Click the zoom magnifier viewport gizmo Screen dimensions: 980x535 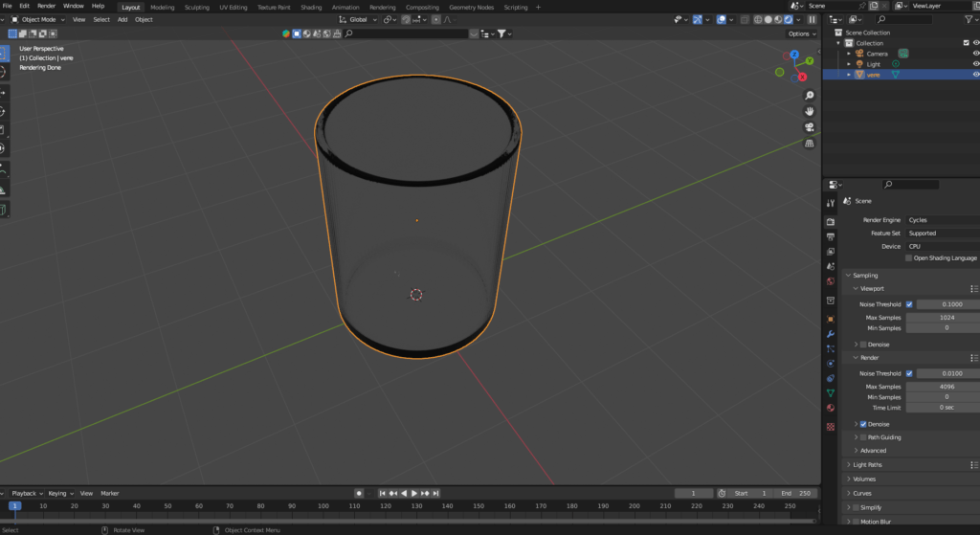coord(810,96)
